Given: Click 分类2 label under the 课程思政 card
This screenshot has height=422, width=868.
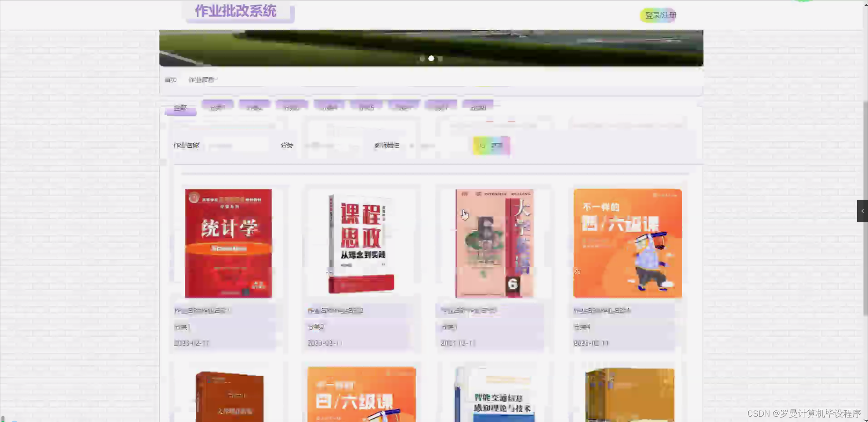Looking at the screenshot, I should tap(316, 327).
